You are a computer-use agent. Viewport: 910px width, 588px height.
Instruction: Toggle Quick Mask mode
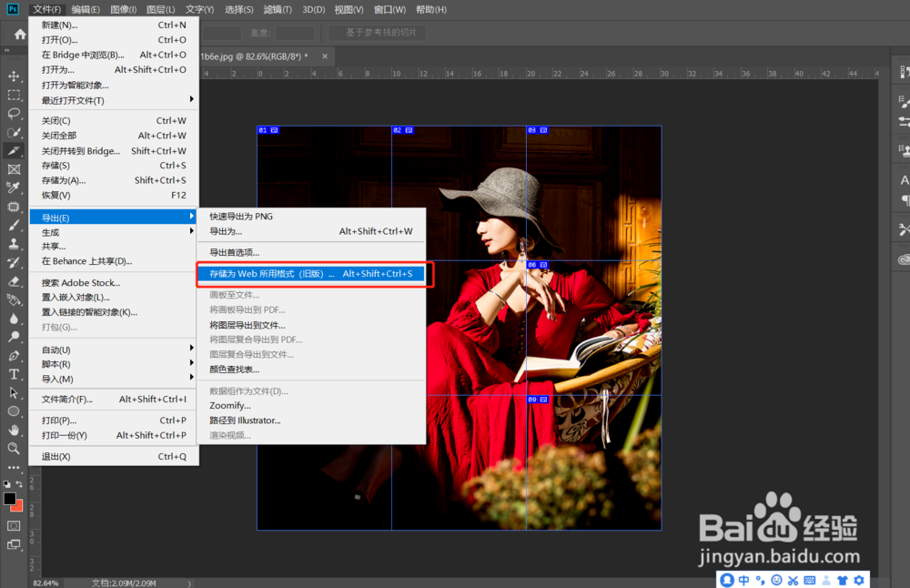tap(14, 525)
